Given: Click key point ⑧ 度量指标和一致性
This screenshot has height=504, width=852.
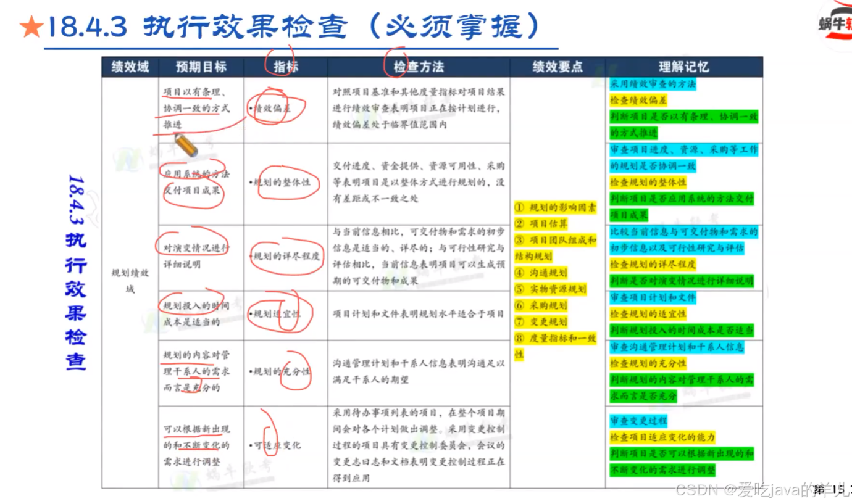Looking at the screenshot, I should pyautogui.click(x=556, y=346).
